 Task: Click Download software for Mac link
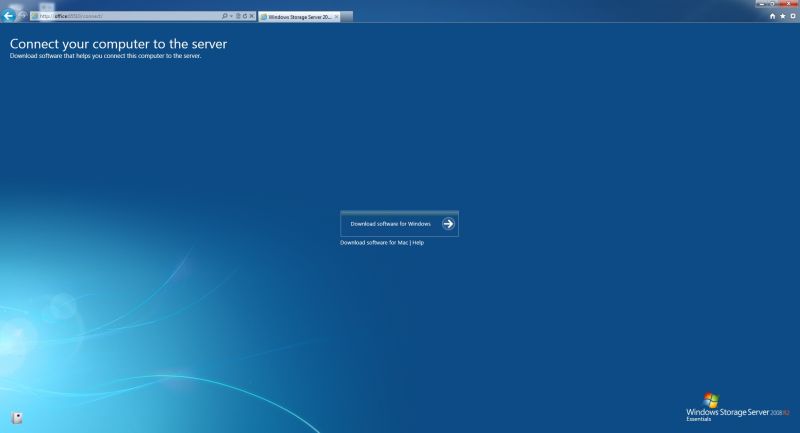tap(374, 243)
